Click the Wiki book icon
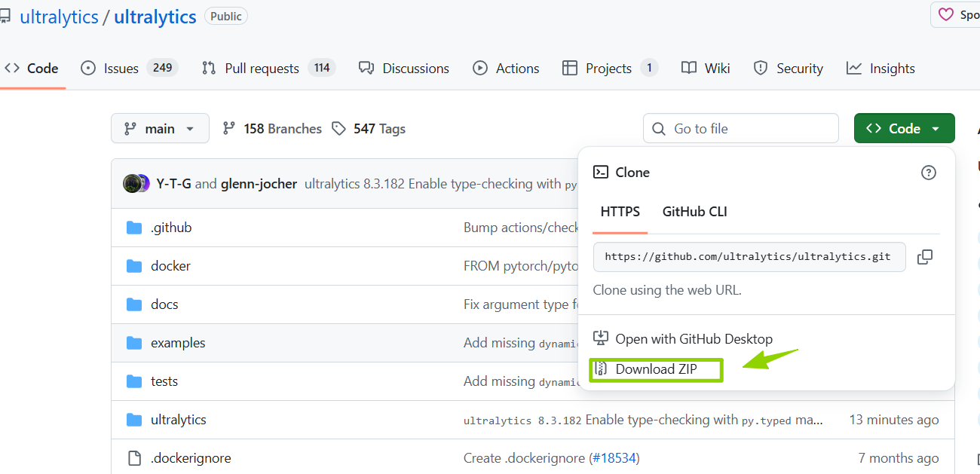The width and height of the screenshot is (980, 474). 689,69
